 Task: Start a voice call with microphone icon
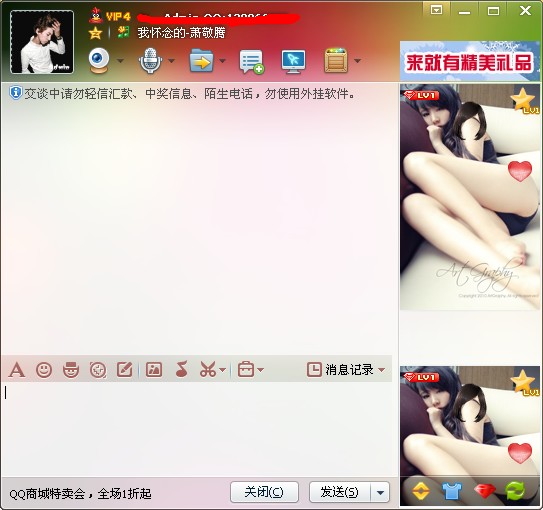[x=150, y=61]
